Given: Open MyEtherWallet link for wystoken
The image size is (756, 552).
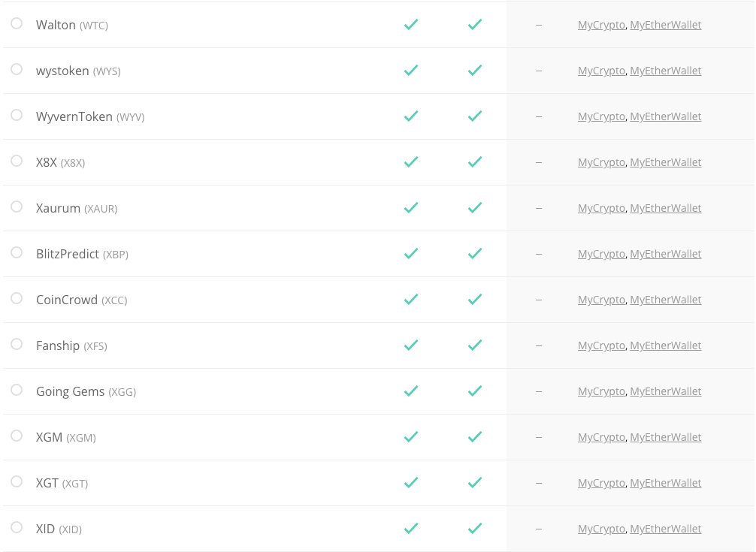Looking at the screenshot, I should (x=665, y=71).
